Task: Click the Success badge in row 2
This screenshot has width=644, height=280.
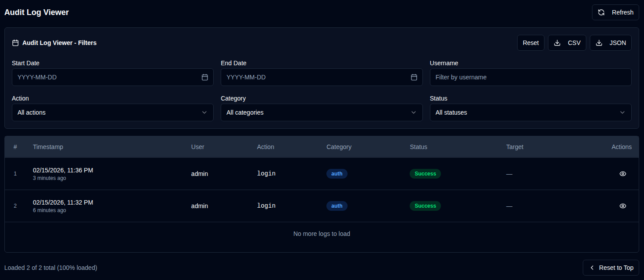Action: (x=425, y=206)
